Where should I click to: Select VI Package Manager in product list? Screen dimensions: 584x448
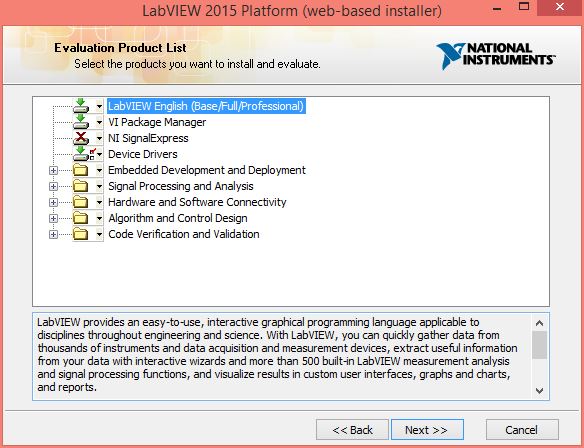tap(157, 122)
